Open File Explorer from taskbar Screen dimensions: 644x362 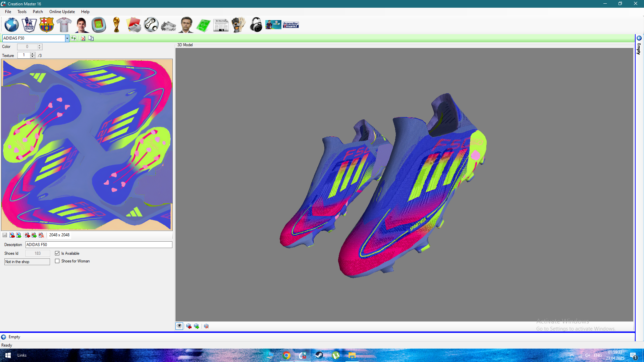tap(352, 355)
